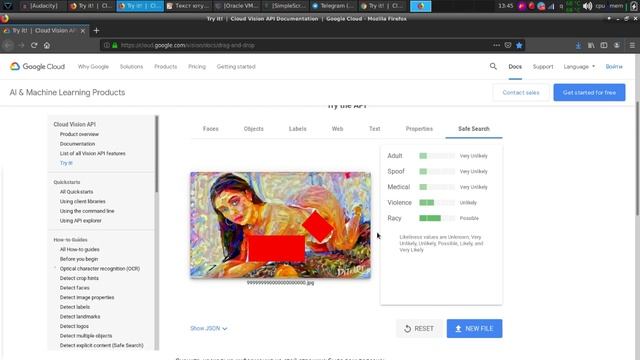The image size is (640, 360).
Task: Open the page actions three-dots menu
Action: click(496, 45)
